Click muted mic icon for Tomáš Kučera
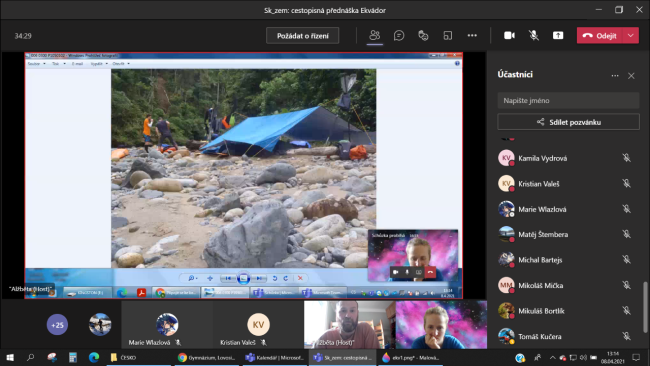 [x=626, y=336]
